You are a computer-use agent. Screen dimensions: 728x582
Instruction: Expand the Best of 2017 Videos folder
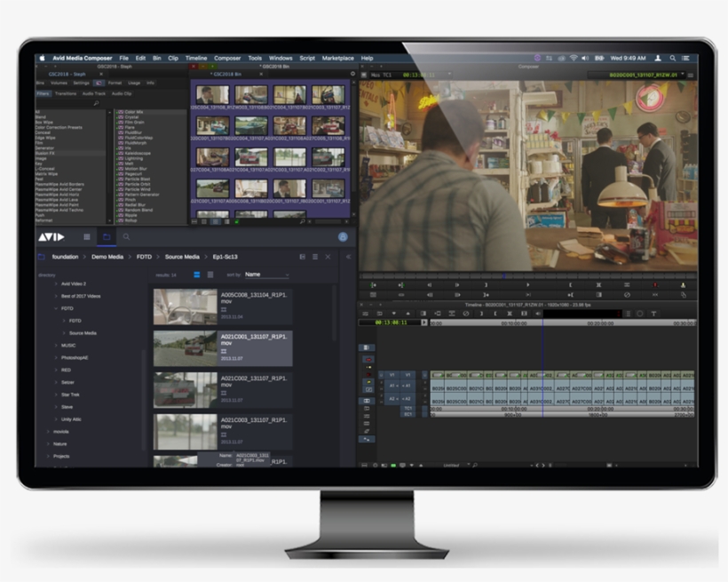click(56, 296)
